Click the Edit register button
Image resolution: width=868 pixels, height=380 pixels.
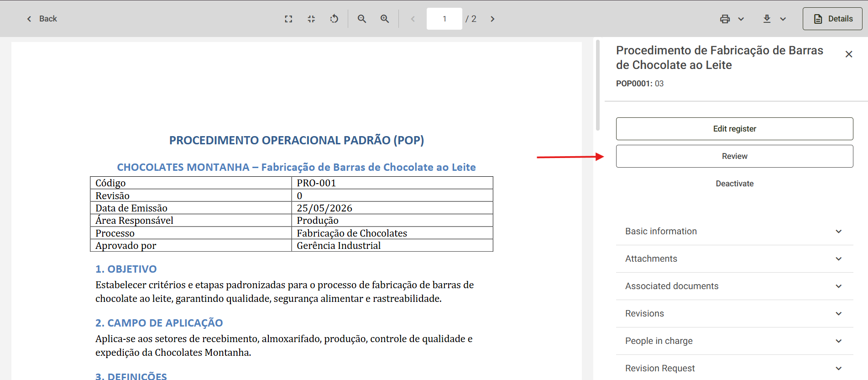[x=734, y=129]
